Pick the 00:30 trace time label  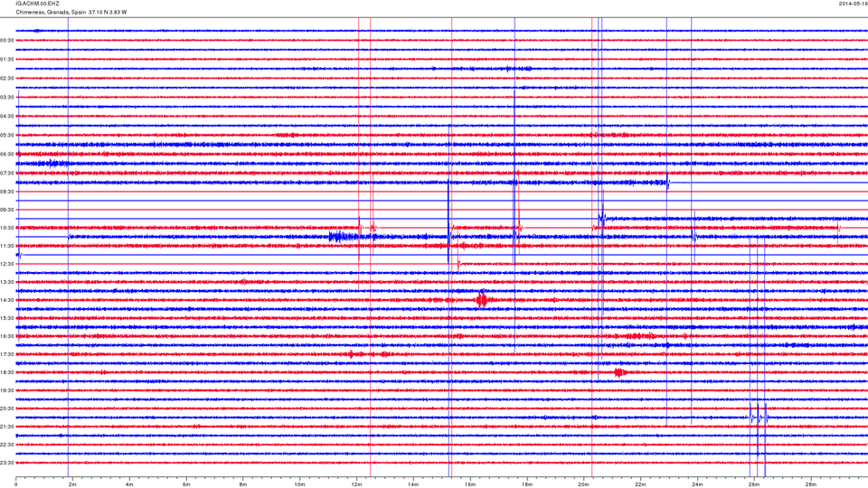pyautogui.click(x=7, y=41)
